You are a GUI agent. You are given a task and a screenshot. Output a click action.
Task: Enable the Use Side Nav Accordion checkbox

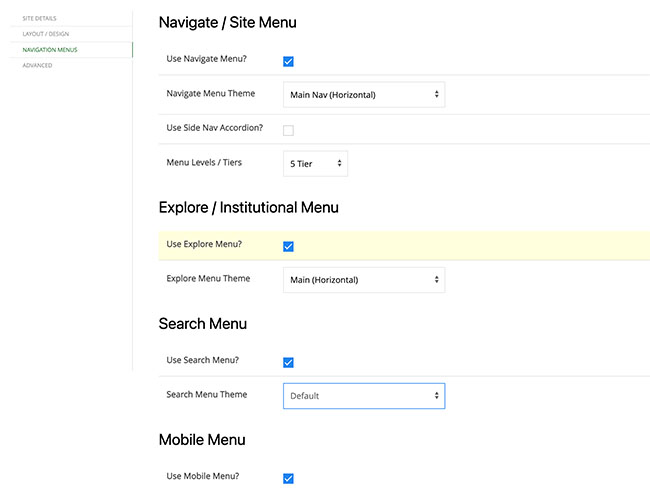click(x=288, y=130)
